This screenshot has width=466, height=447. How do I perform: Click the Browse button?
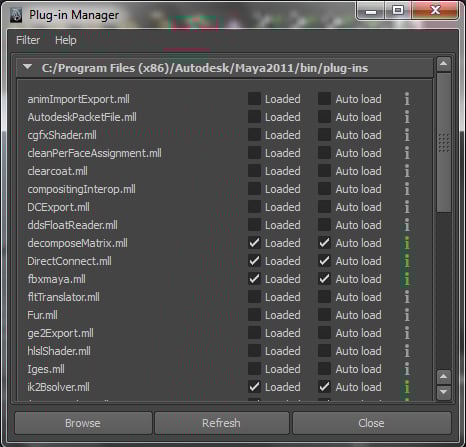point(83,423)
